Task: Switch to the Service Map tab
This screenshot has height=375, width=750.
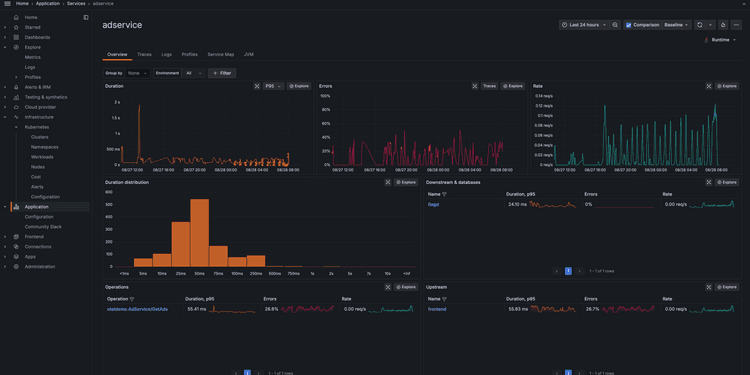Action: pos(221,55)
